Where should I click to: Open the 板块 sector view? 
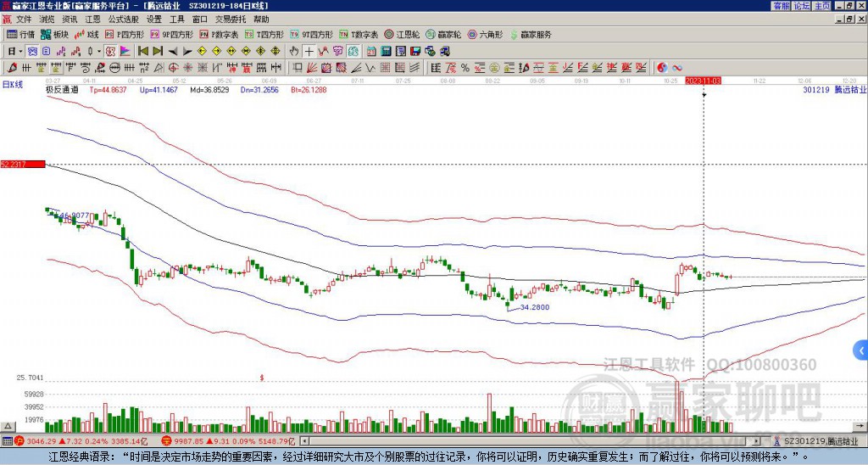[54, 34]
